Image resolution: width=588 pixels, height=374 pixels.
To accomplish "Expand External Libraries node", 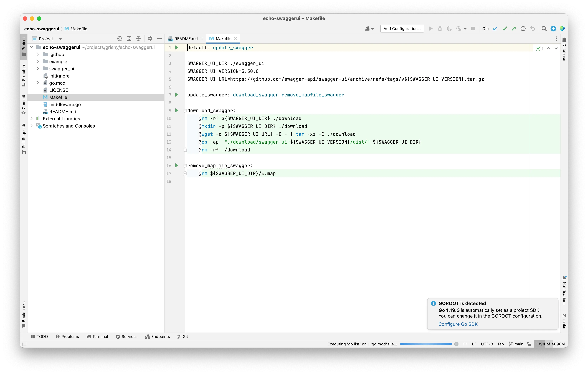I will click(32, 119).
